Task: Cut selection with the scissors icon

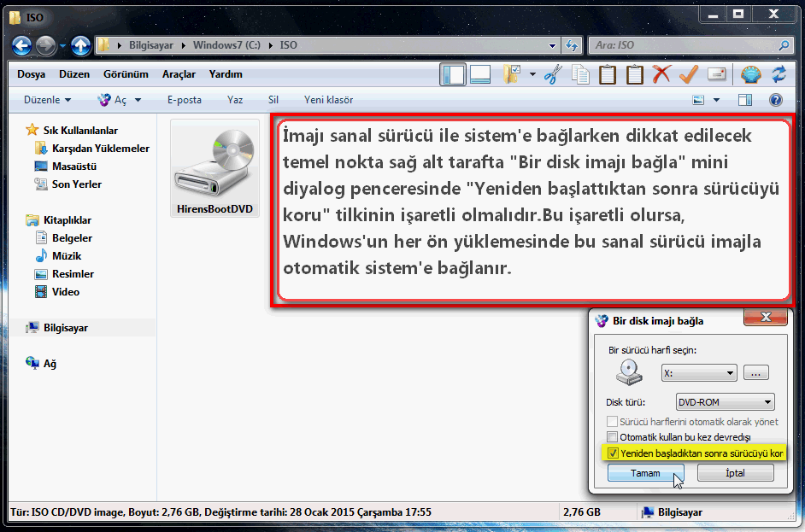Action: click(x=554, y=74)
